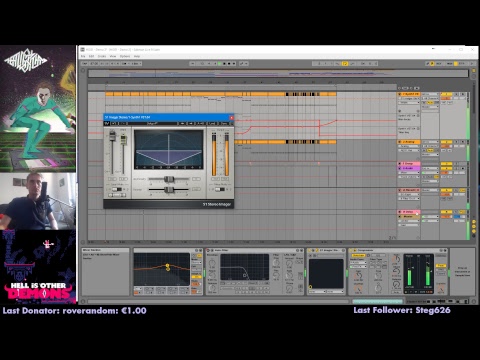Click Redo in the Waves plugin toolbar
The height and width of the screenshot is (360, 480).
coord(123,123)
